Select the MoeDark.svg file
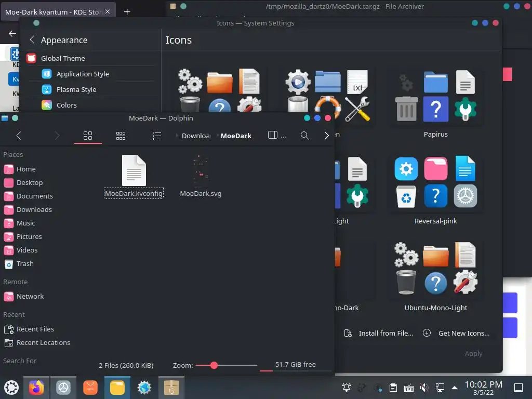This screenshot has width=532, height=399. [201, 177]
